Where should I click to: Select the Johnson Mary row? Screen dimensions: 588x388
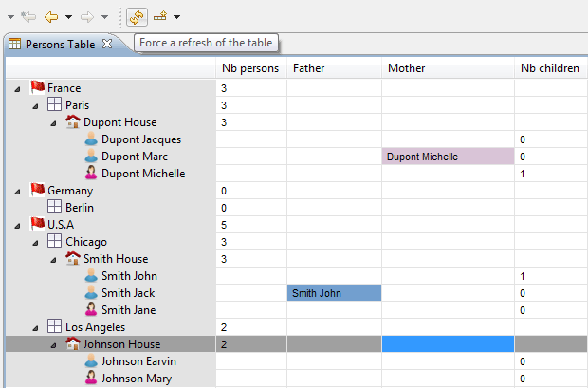297,379
